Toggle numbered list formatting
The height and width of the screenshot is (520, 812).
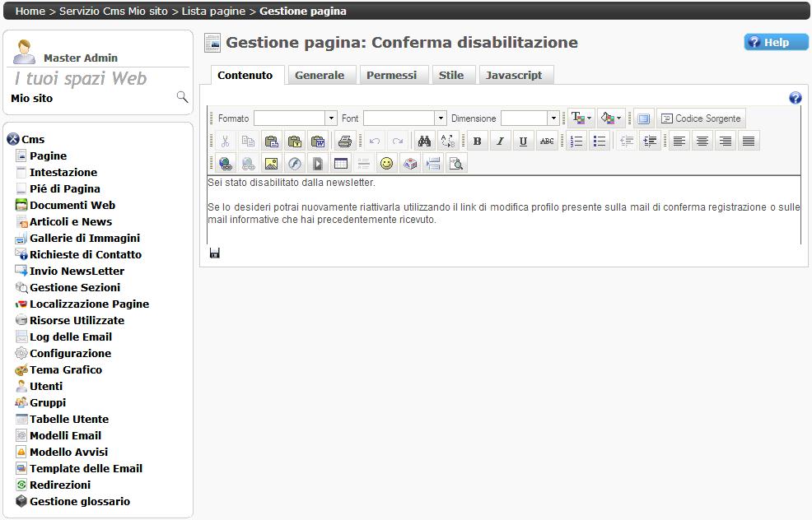click(x=576, y=142)
